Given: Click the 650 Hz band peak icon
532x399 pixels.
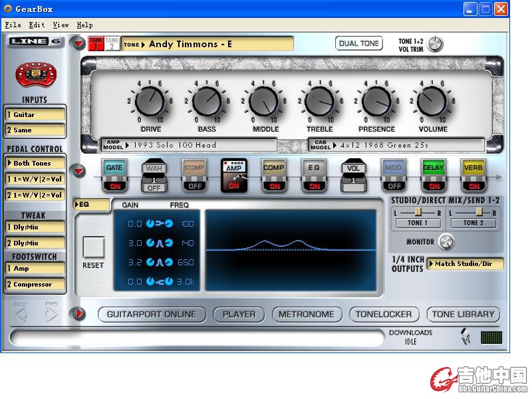Looking at the screenshot, I should (160, 262).
